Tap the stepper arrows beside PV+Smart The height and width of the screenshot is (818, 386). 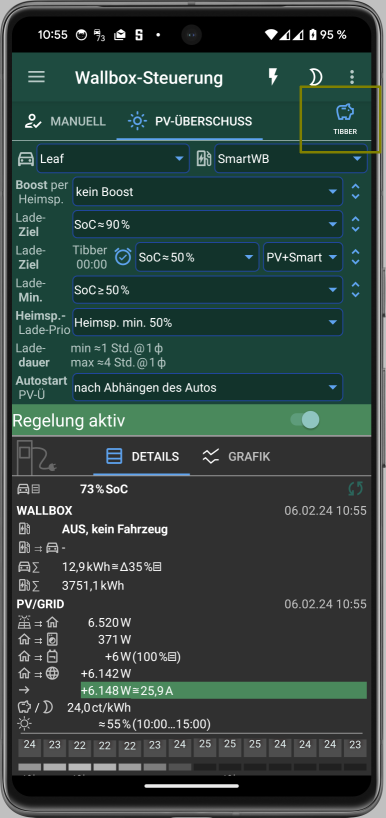[x=356, y=257]
